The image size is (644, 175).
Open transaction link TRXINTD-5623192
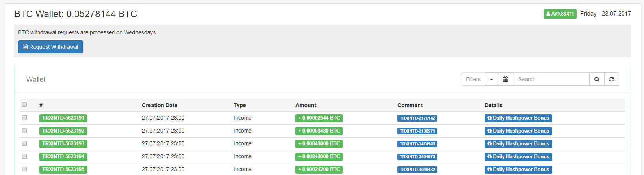pyautogui.click(x=63, y=131)
